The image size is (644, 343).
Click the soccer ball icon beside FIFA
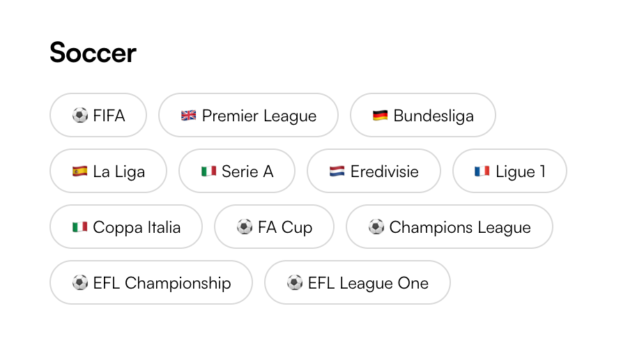coord(79,116)
